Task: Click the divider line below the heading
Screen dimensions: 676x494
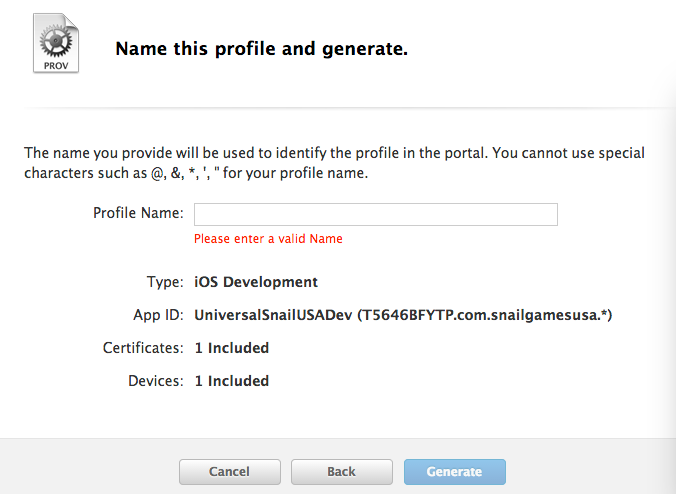Action: 345,107
